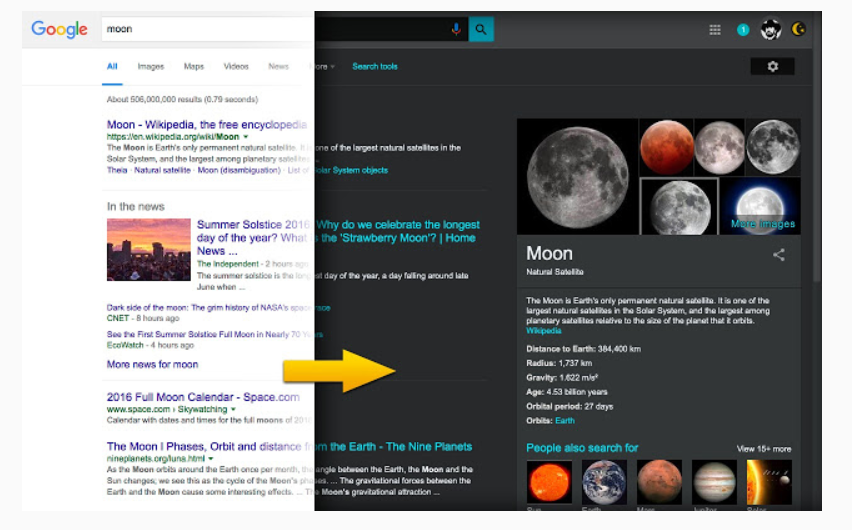Open the account profile avatar
This screenshot has height=530, width=852.
(x=770, y=29)
